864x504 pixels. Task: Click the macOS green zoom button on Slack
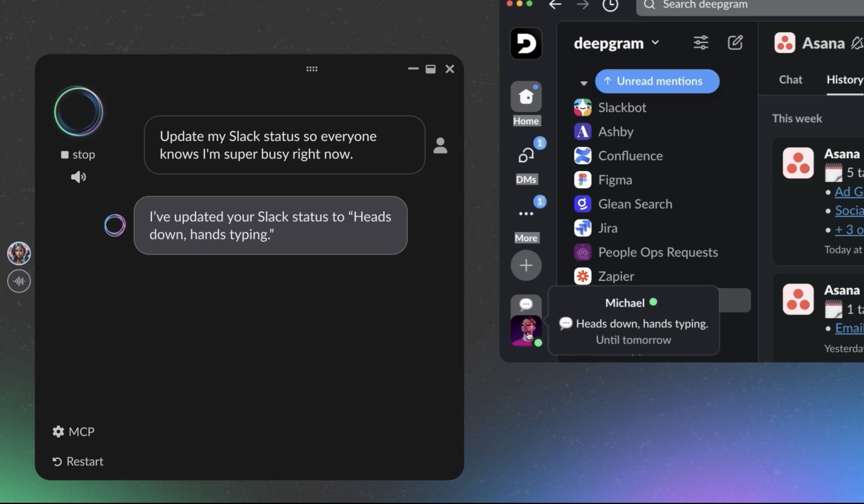529,4
